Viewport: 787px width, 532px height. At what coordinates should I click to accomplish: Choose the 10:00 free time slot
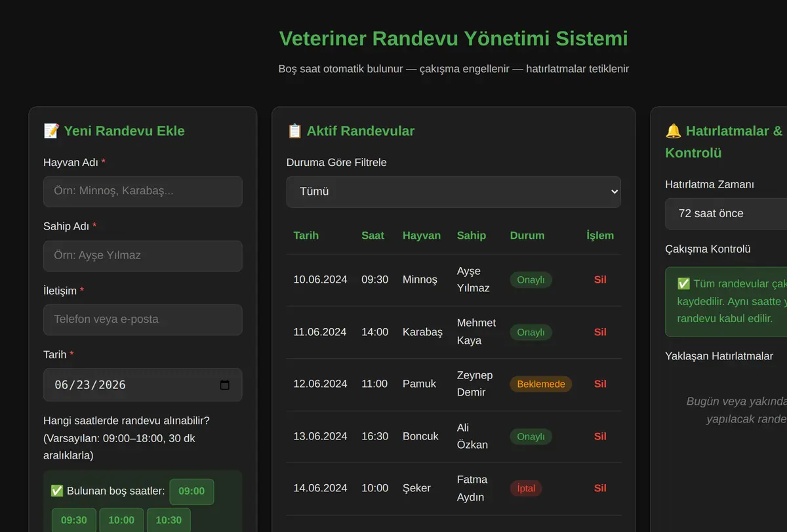pos(121,520)
